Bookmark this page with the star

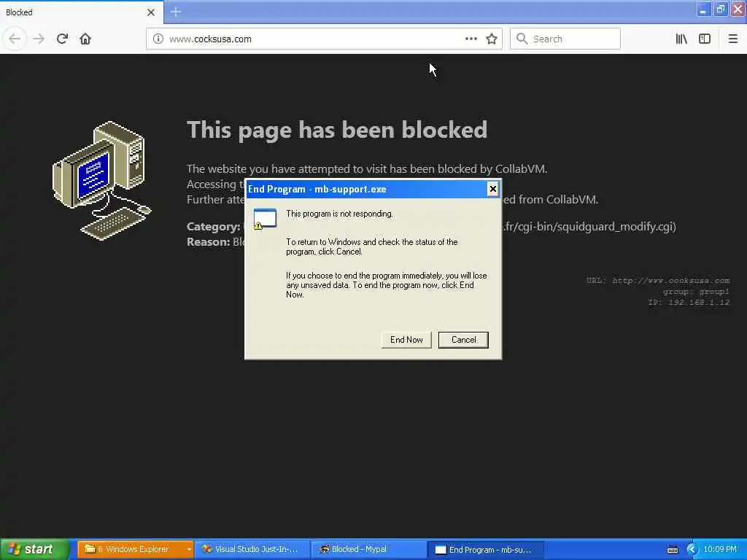point(492,39)
